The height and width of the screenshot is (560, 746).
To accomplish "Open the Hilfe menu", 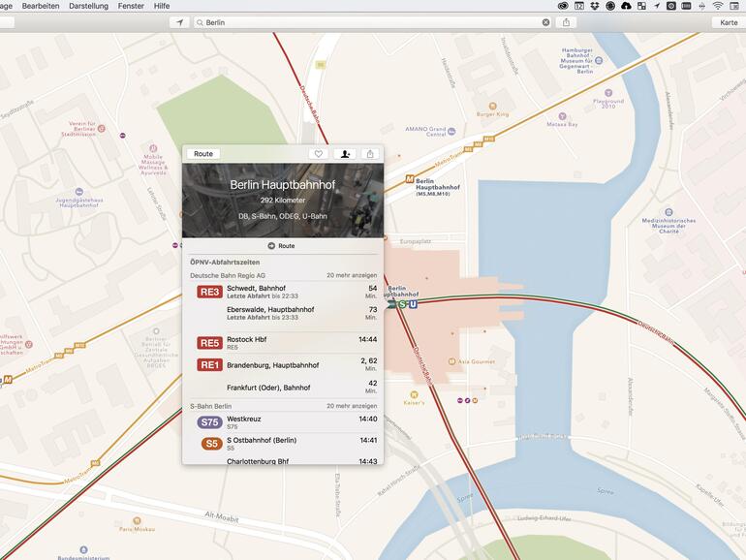I will click(162, 6).
